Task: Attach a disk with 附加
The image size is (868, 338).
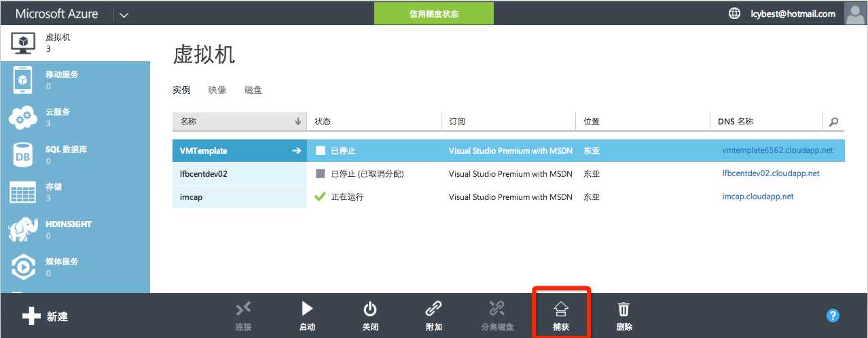Action: (x=433, y=316)
